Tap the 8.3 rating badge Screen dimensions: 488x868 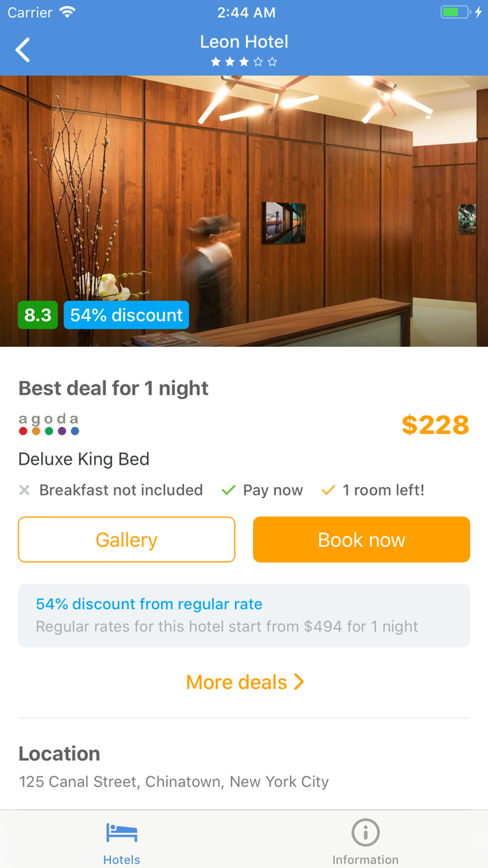[38, 315]
